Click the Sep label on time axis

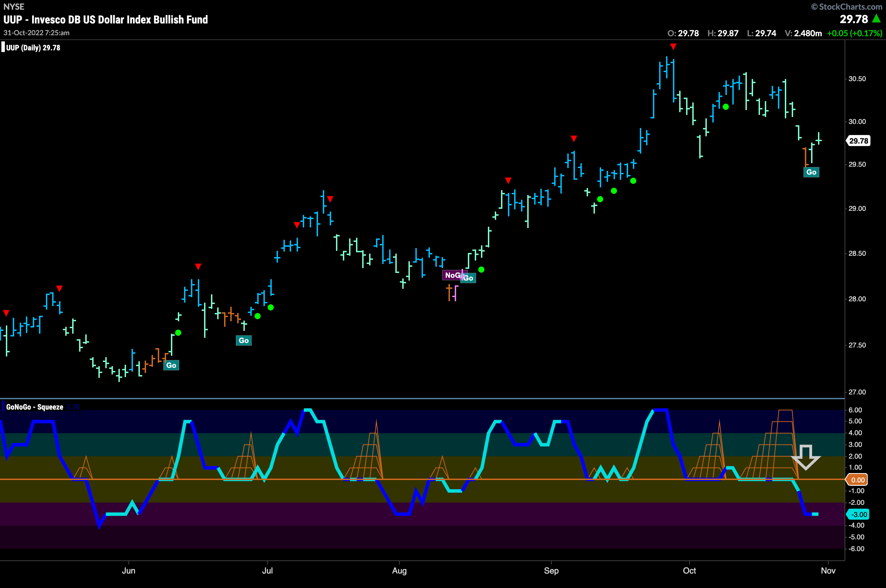coord(551,571)
